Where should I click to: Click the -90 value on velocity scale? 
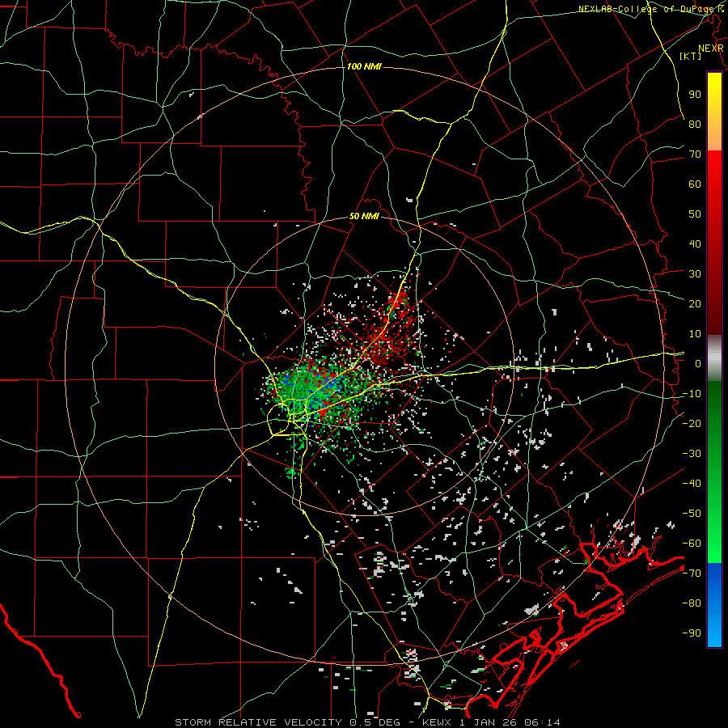click(692, 633)
